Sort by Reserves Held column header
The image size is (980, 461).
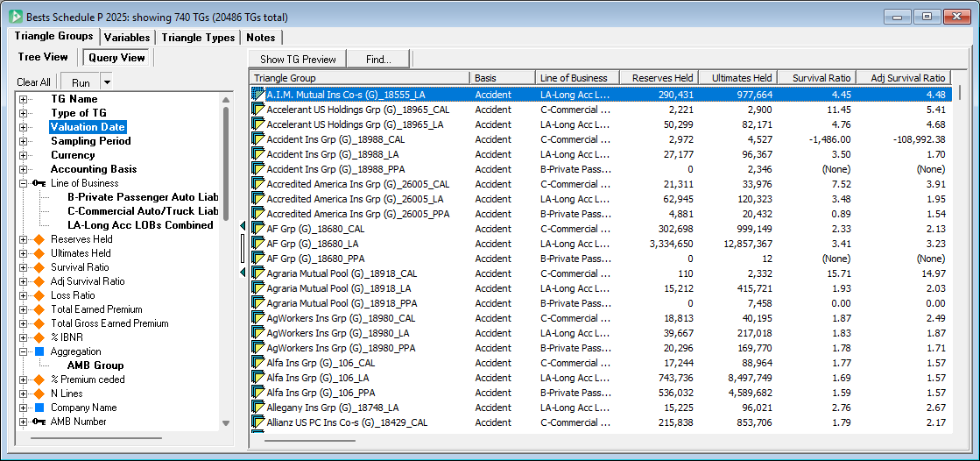(659, 78)
